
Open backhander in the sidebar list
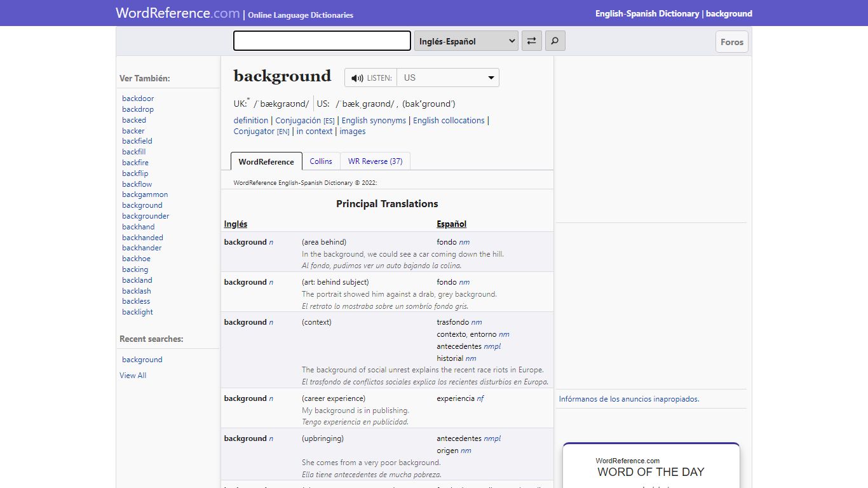[x=142, y=248]
